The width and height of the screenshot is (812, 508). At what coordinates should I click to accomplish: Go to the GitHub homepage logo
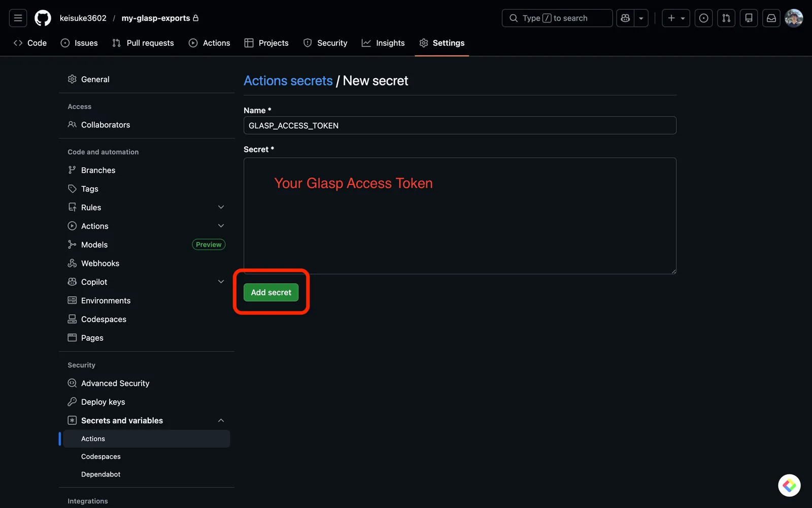coord(43,18)
